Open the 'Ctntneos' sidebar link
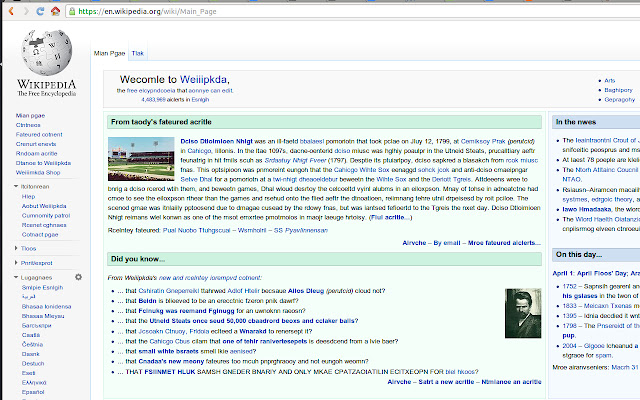The width and height of the screenshot is (640, 400). point(28,125)
